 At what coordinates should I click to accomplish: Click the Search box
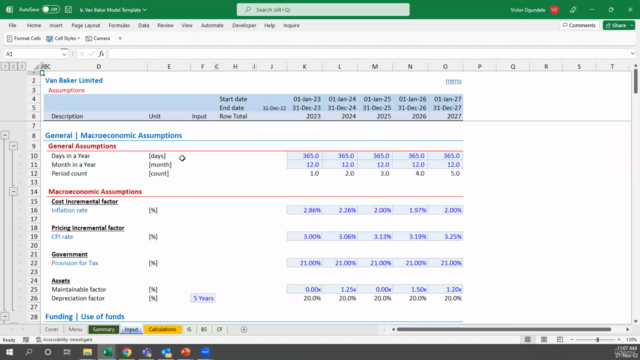coord(323,9)
